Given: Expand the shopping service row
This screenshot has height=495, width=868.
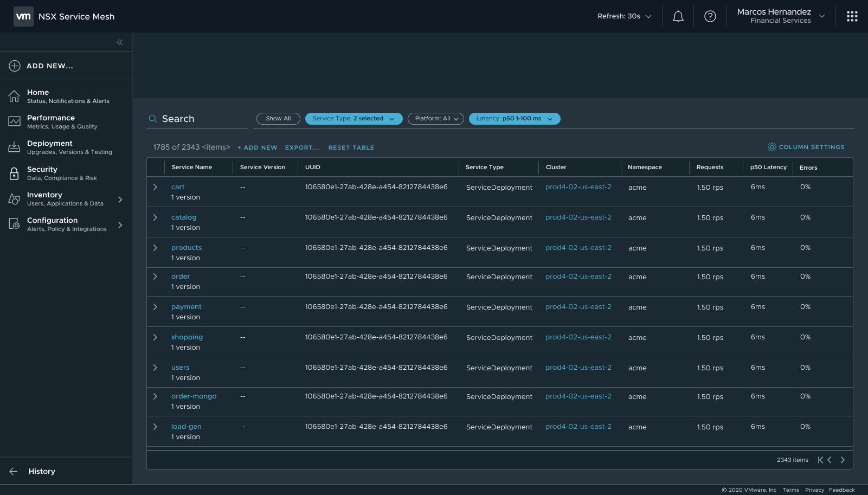Looking at the screenshot, I should [155, 337].
